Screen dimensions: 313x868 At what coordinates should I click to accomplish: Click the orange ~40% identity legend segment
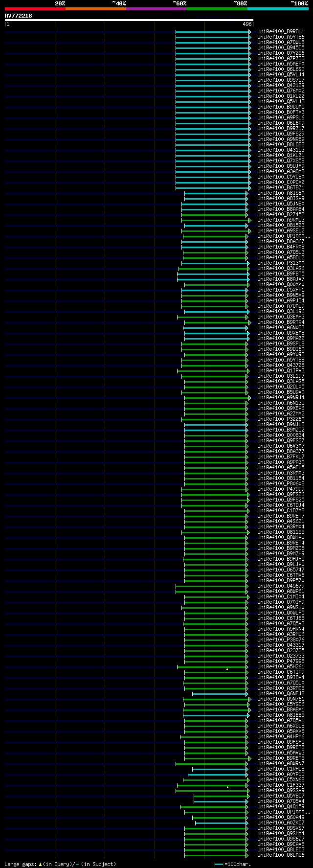pos(95,9)
